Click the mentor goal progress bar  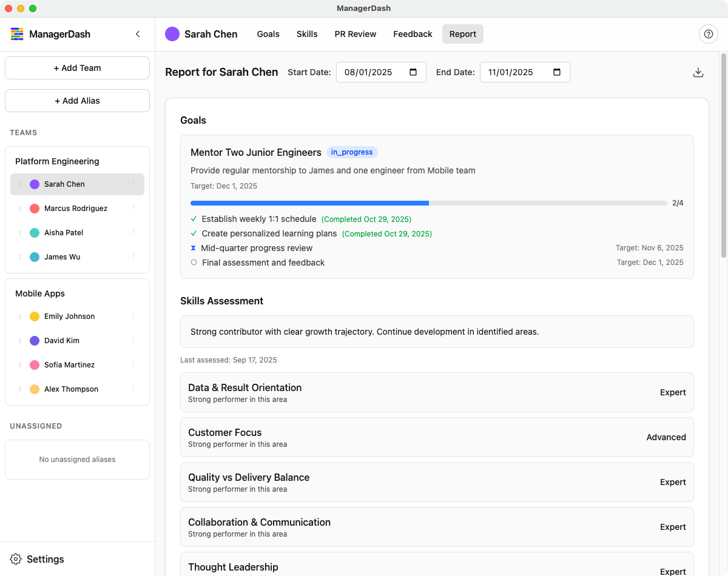click(428, 203)
